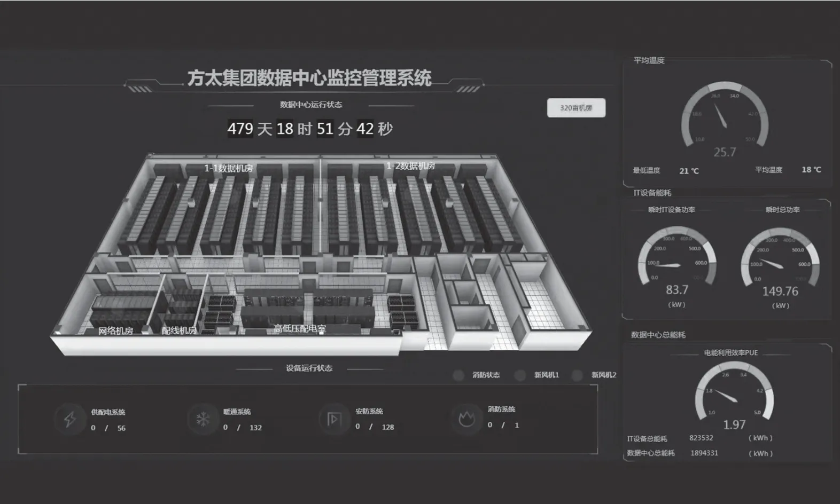The width and height of the screenshot is (840, 504).
Task: Click the 数据中心运行状态 heading
Action: (x=311, y=105)
